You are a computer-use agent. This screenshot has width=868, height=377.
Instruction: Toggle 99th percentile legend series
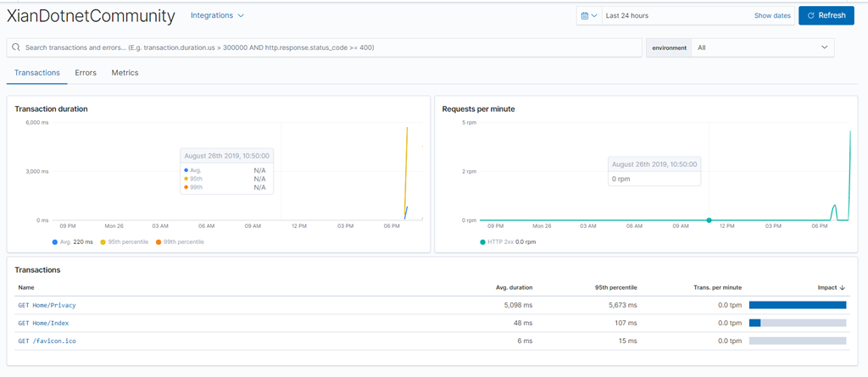tap(180, 242)
